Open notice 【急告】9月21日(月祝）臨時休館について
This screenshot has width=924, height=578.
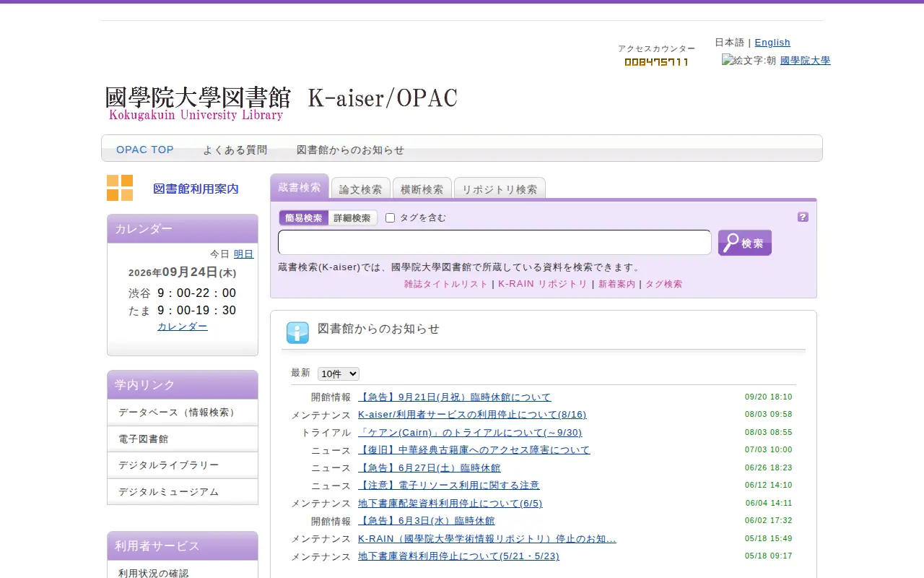point(455,397)
